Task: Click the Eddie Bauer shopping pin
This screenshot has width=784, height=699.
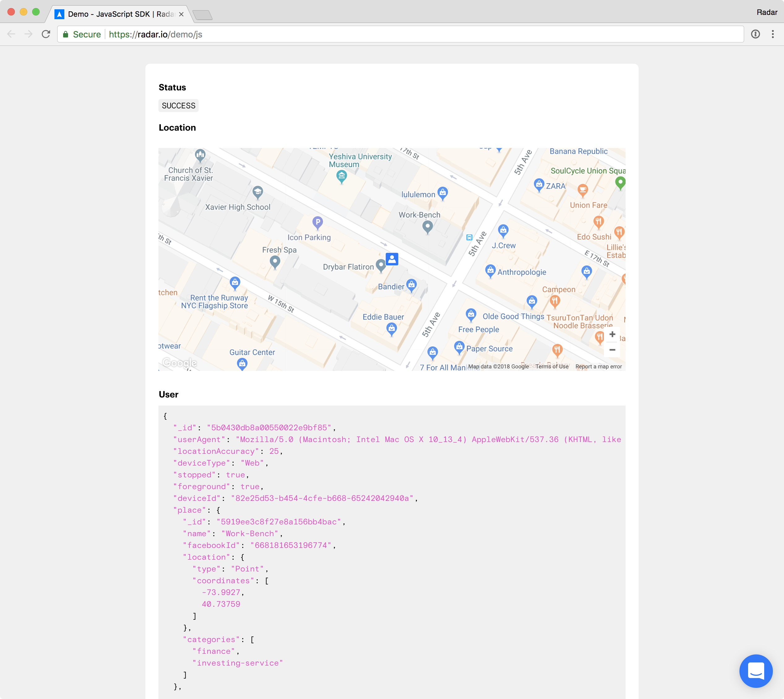Action: point(391,329)
